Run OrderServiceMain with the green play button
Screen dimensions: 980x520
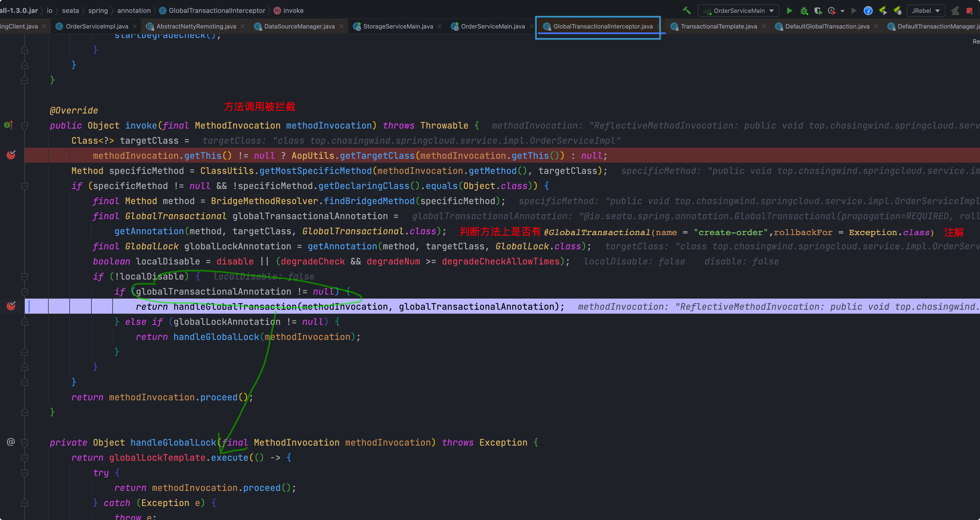[x=789, y=11]
